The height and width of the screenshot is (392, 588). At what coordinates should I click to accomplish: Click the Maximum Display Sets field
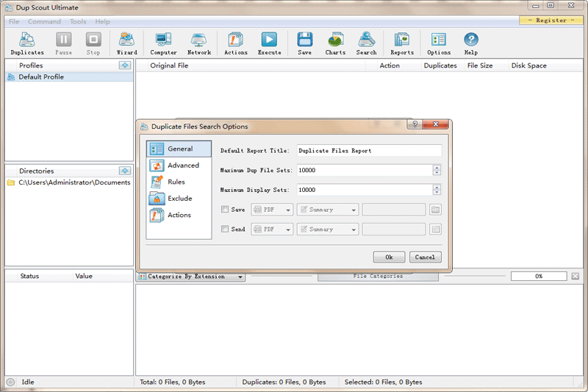(365, 190)
